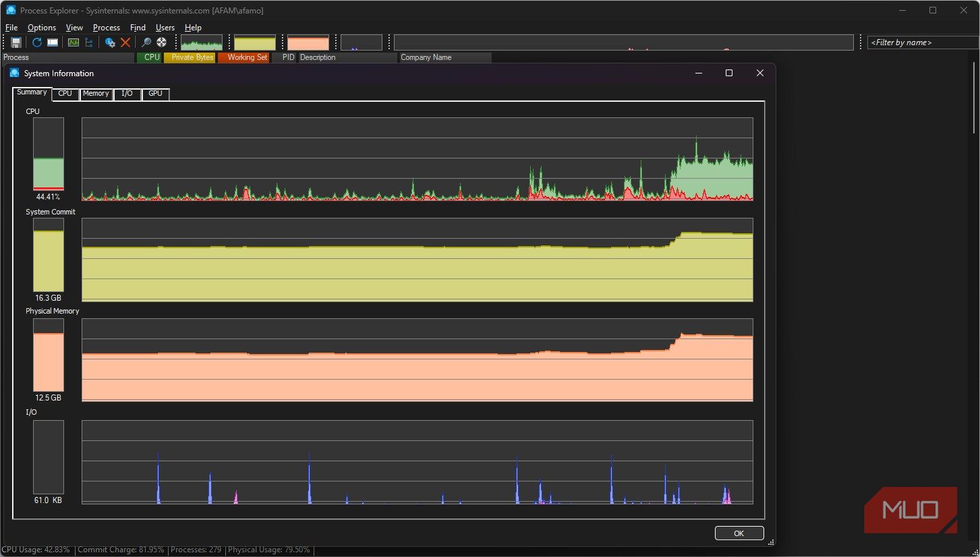
Task: Click the System Information dialog title icon
Action: point(15,73)
